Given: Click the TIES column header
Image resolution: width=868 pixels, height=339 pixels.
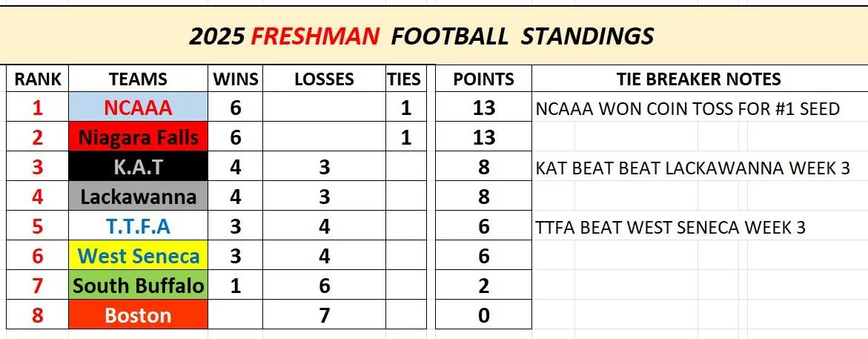Looking at the screenshot, I should click(404, 79).
